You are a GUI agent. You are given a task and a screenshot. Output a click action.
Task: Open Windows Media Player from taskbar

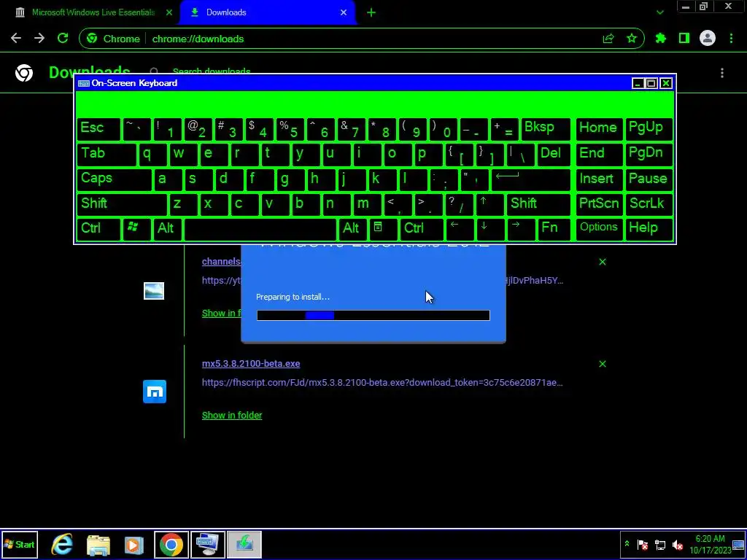pyautogui.click(x=134, y=544)
